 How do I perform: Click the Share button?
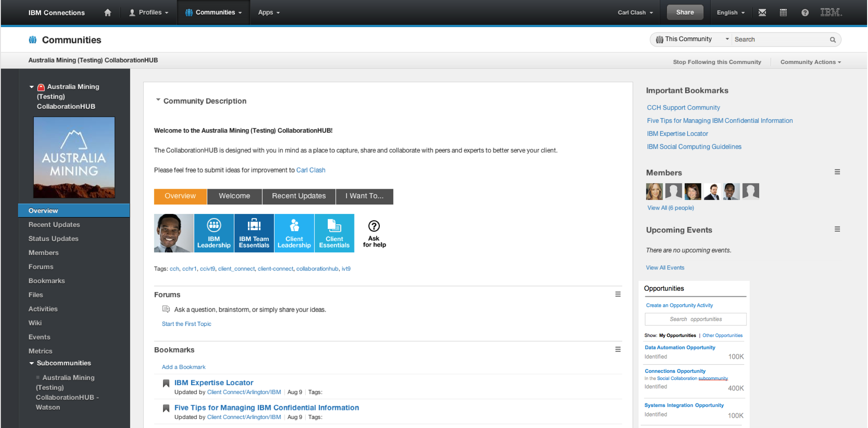coord(685,13)
